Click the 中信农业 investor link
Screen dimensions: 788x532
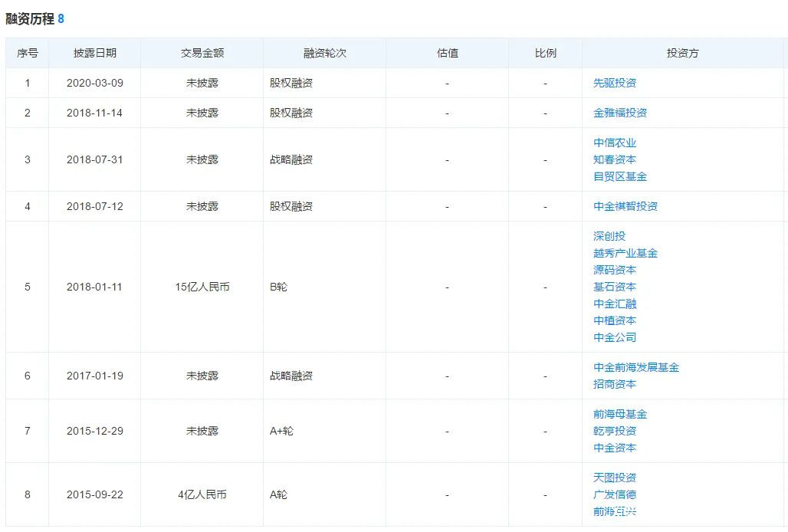pos(615,143)
